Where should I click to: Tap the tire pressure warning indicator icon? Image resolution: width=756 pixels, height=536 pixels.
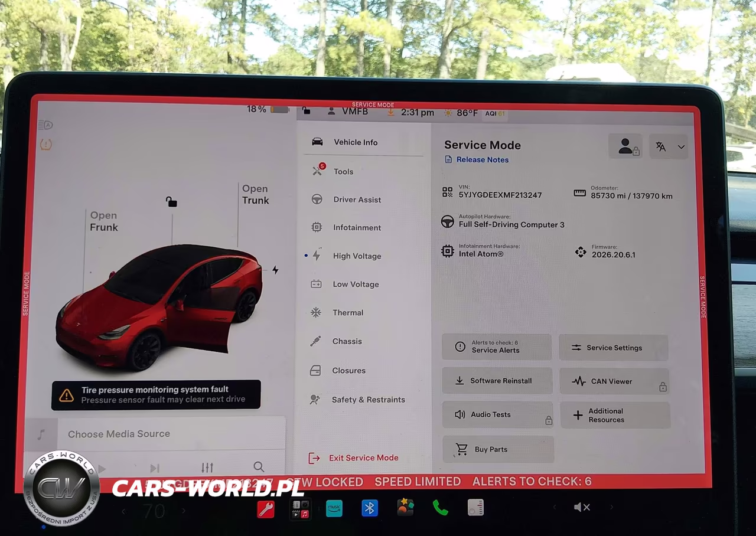point(46,144)
